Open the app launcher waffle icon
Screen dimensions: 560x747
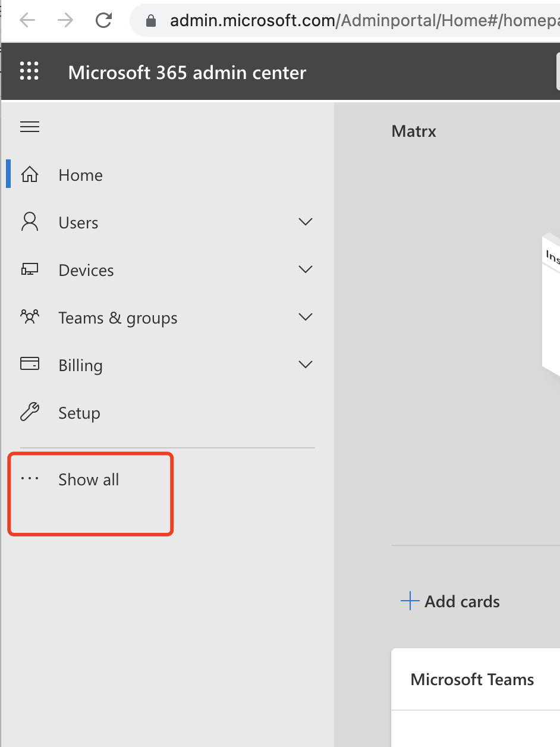click(29, 71)
